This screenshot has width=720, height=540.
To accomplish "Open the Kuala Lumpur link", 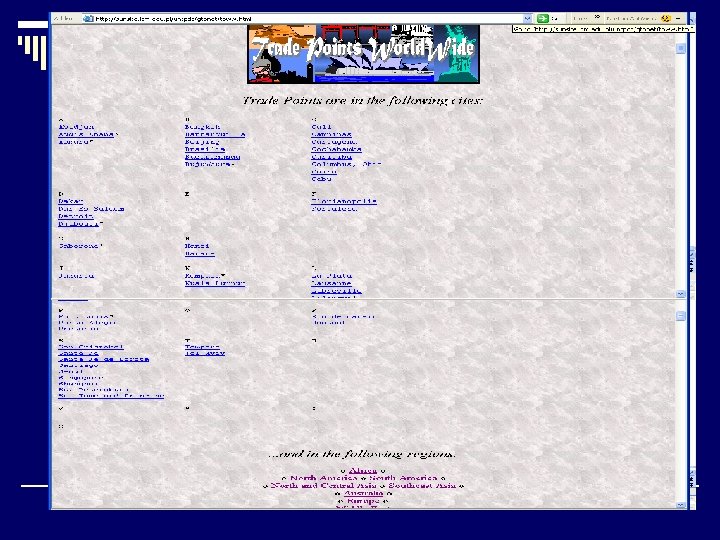I will tap(215, 283).
